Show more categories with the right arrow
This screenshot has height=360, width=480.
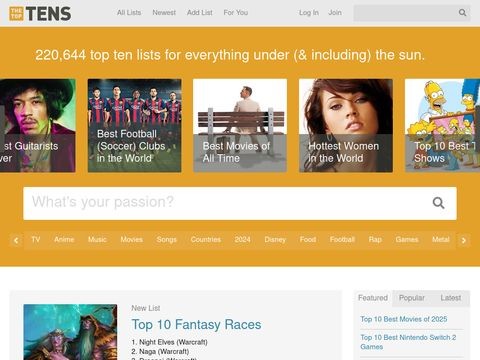click(x=464, y=240)
